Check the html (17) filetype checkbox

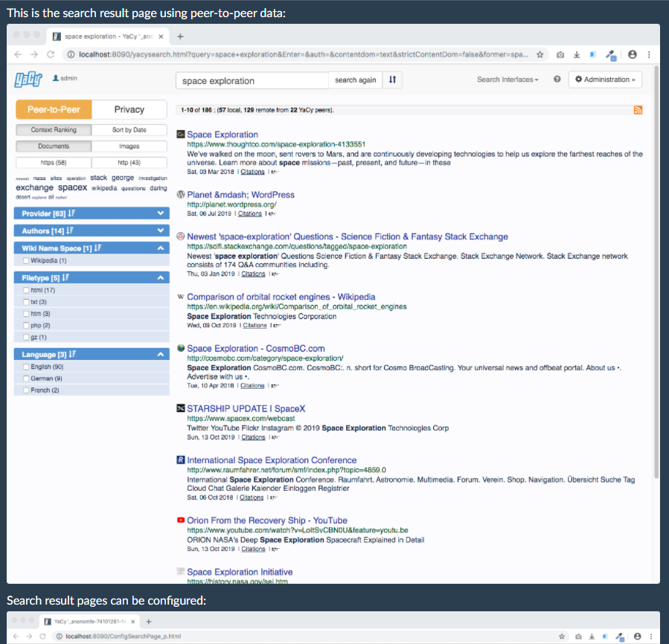click(x=26, y=290)
